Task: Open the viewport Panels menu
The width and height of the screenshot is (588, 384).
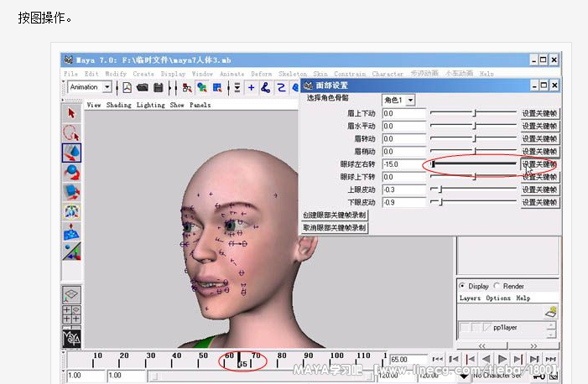Action: 200,105
